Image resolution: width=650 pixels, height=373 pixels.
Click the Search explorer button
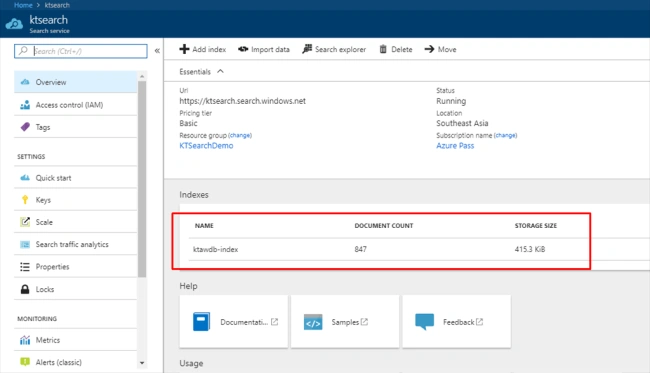pos(334,49)
